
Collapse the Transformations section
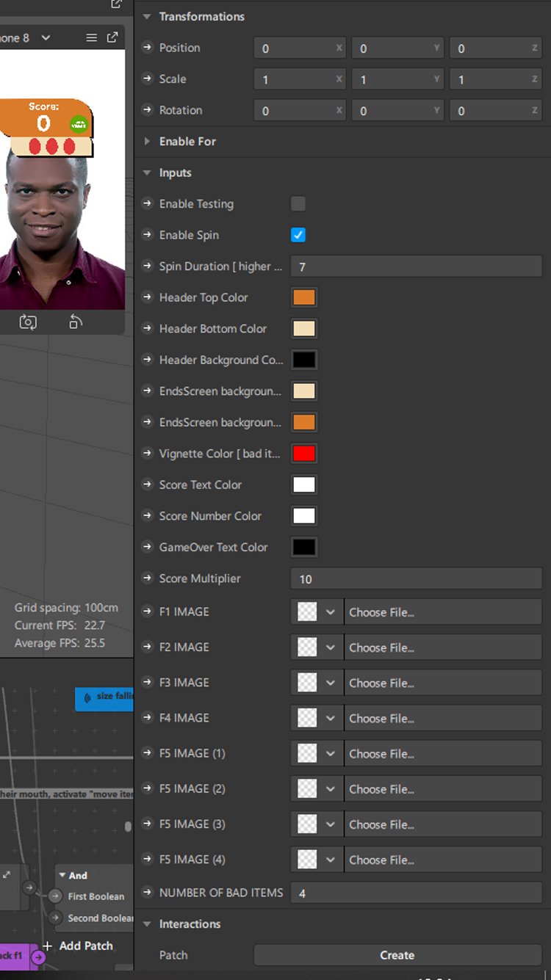click(x=147, y=16)
